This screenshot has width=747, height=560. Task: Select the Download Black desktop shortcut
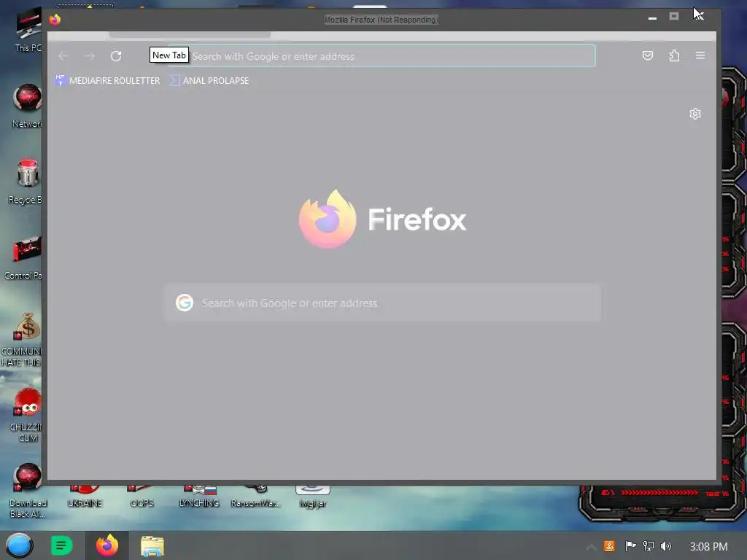pyautogui.click(x=27, y=491)
